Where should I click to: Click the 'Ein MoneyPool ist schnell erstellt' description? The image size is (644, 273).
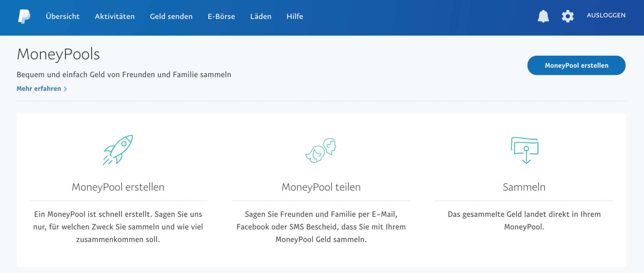point(118,227)
